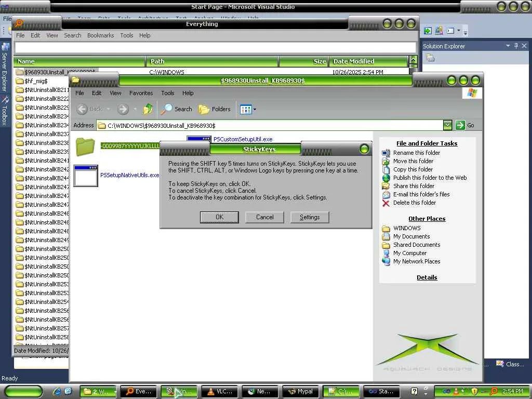Open the Search menu in Everything
Viewport: 532px width, 399px height.
tap(73, 35)
